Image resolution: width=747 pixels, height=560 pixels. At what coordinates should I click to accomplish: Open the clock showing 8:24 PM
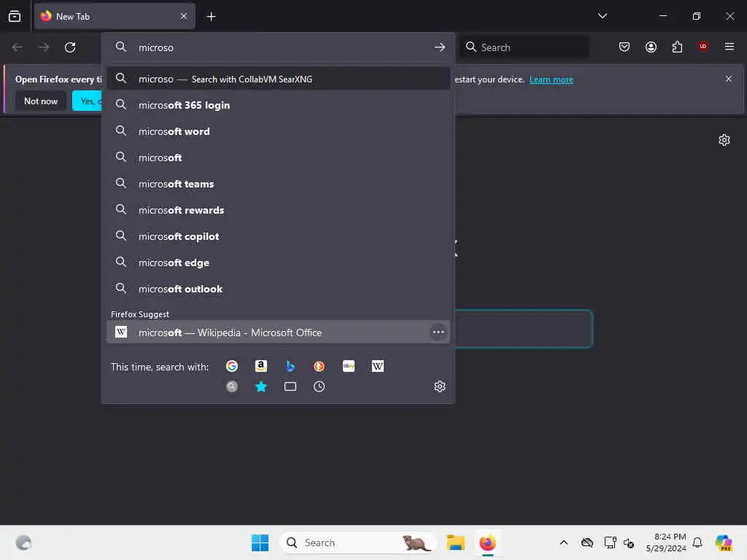[x=666, y=542]
